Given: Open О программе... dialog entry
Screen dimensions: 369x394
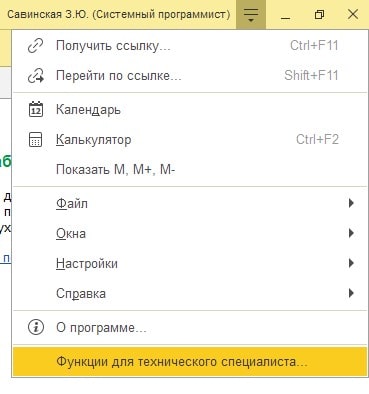Looking at the screenshot, I should 190,327.
